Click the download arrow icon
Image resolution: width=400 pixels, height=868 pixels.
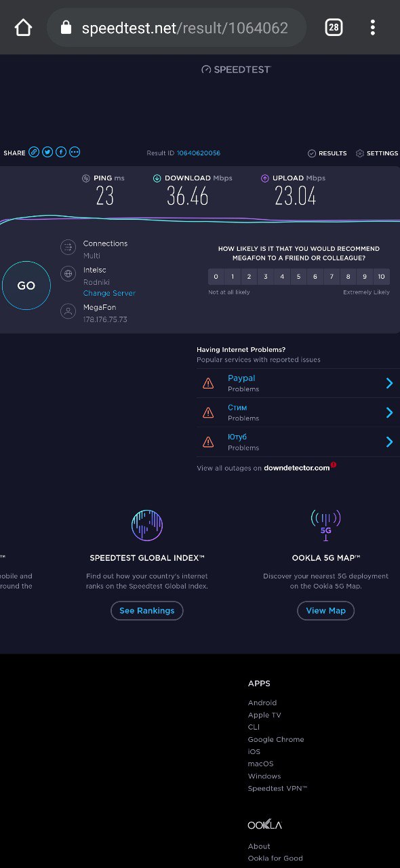click(x=157, y=178)
